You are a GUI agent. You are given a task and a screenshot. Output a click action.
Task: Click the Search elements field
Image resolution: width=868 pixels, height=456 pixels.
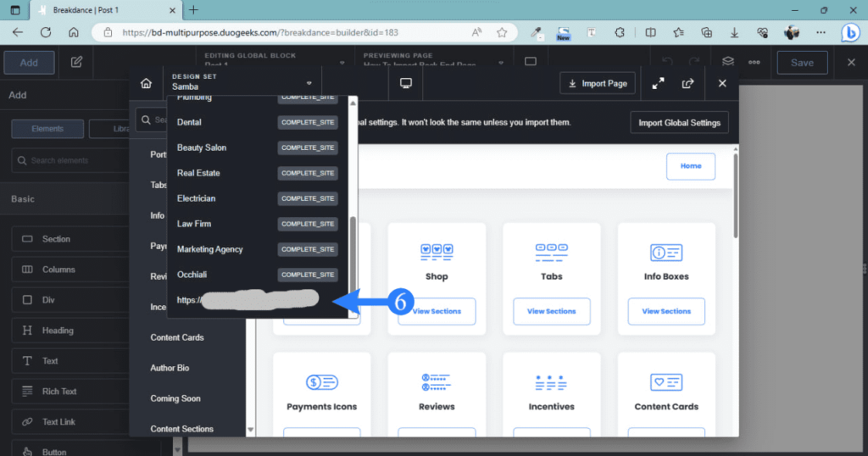[70, 160]
